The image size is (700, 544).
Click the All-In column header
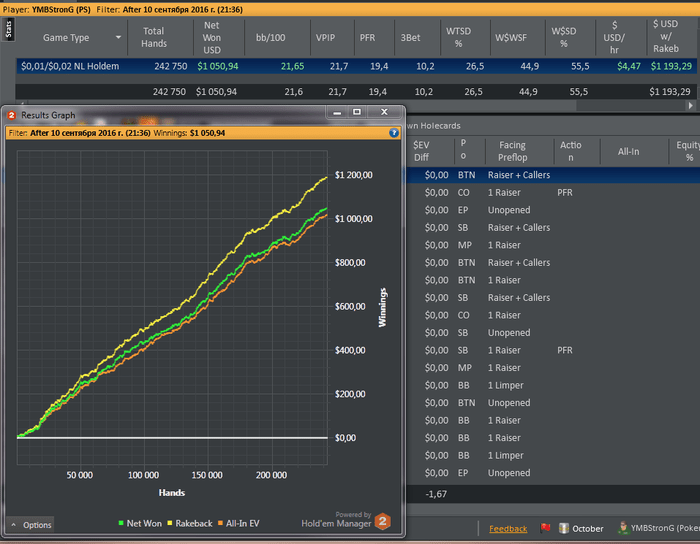tap(629, 152)
